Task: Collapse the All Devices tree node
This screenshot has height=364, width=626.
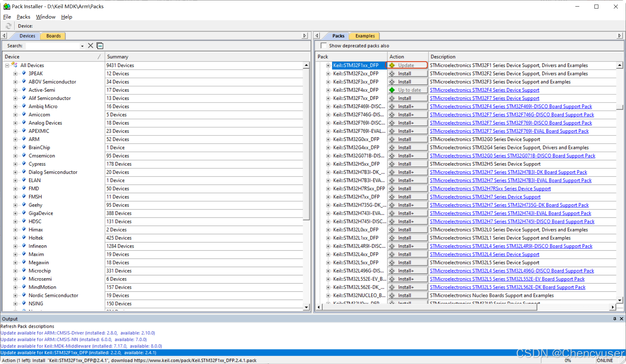Action: (x=7, y=65)
